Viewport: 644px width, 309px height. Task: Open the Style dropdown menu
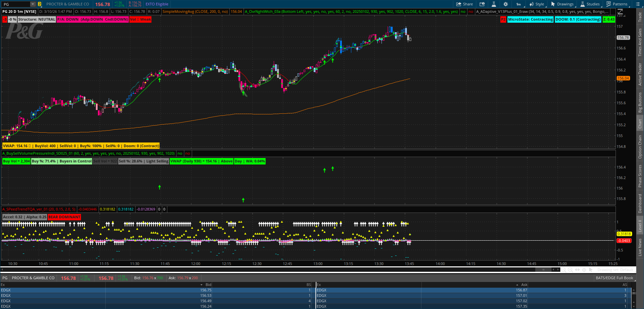pyautogui.click(x=537, y=4)
